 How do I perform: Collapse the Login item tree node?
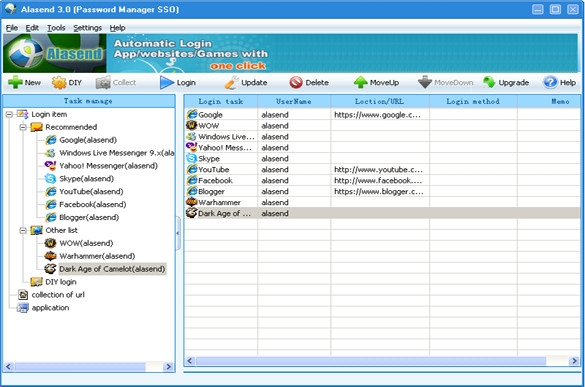pyautogui.click(x=9, y=115)
